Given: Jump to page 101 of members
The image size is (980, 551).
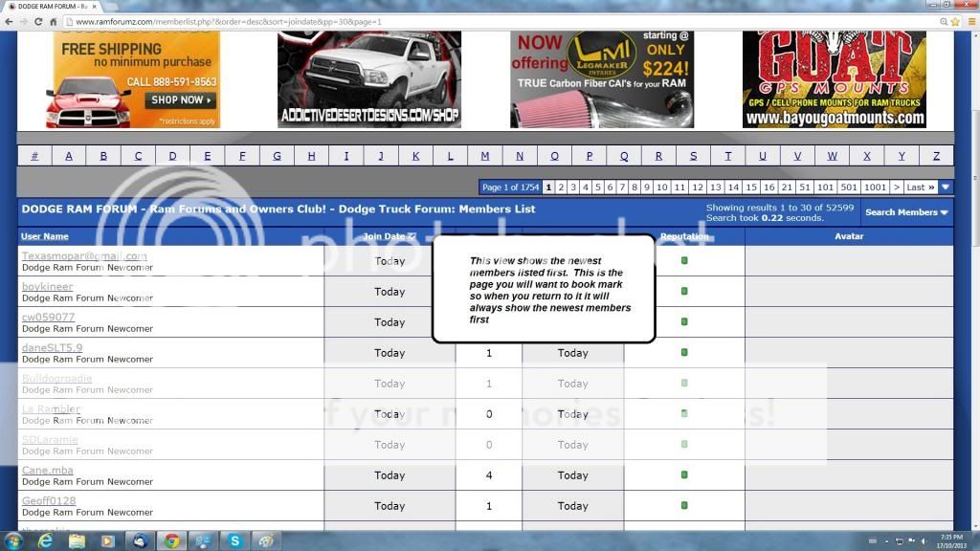Looking at the screenshot, I should tap(825, 187).
